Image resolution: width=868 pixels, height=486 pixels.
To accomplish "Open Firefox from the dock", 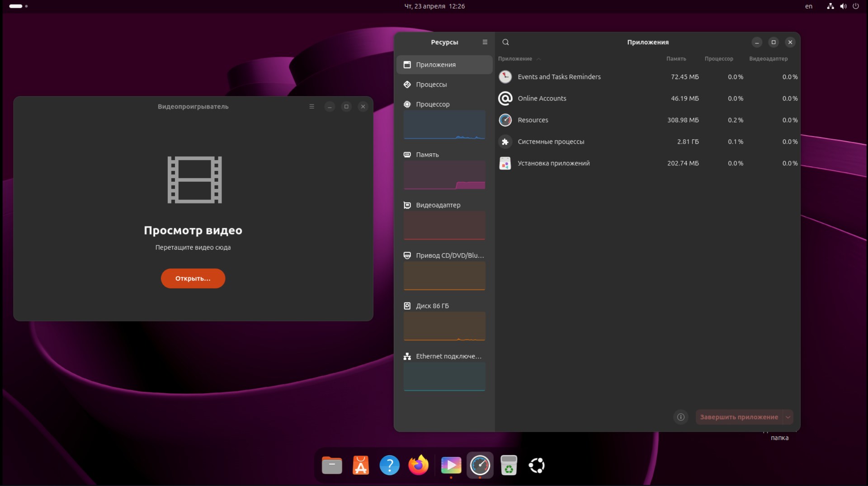I will (x=418, y=465).
